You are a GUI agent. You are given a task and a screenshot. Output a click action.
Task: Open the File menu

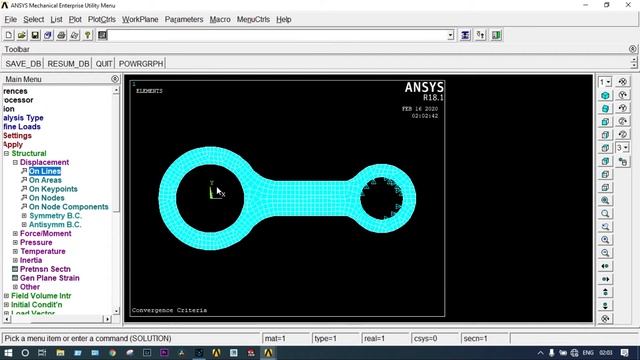pos(11,19)
